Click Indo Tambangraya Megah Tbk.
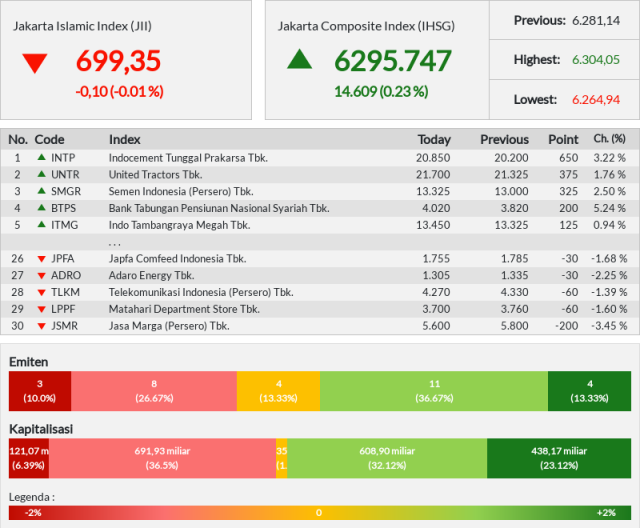640x528 pixels. pos(180,224)
